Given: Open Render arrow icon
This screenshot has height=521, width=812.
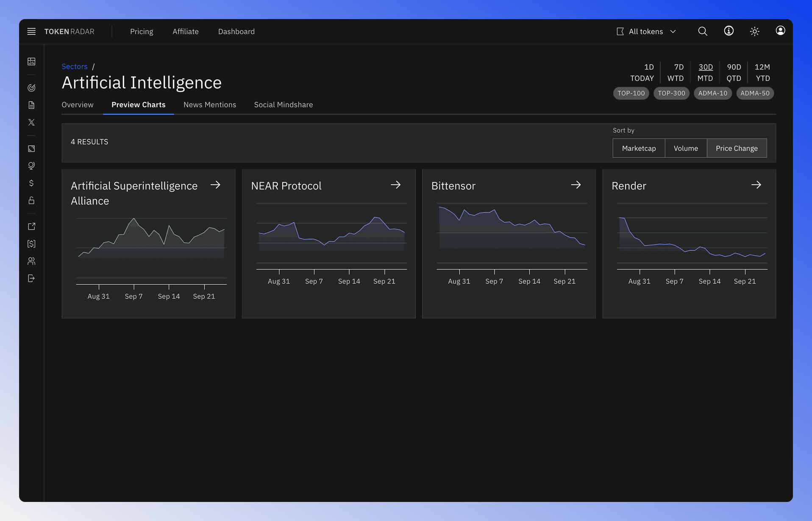Looking at the screenshot, I should click(x=756, y=185).
